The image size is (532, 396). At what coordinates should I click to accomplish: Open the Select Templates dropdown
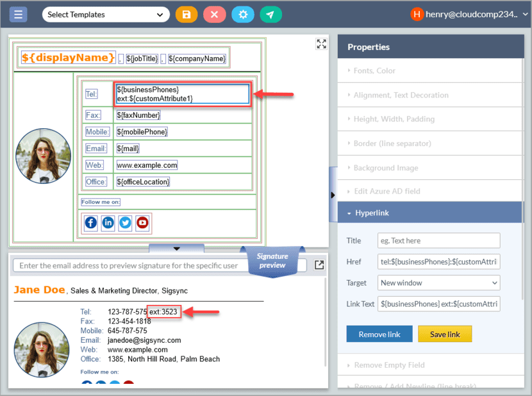[x=106, y=15]
